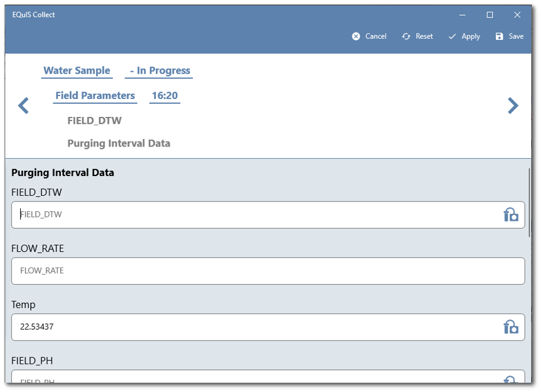The width and height of the screenshot is (541, 392).
Task: Select the In Progress status link
Action: pos(158,70)
